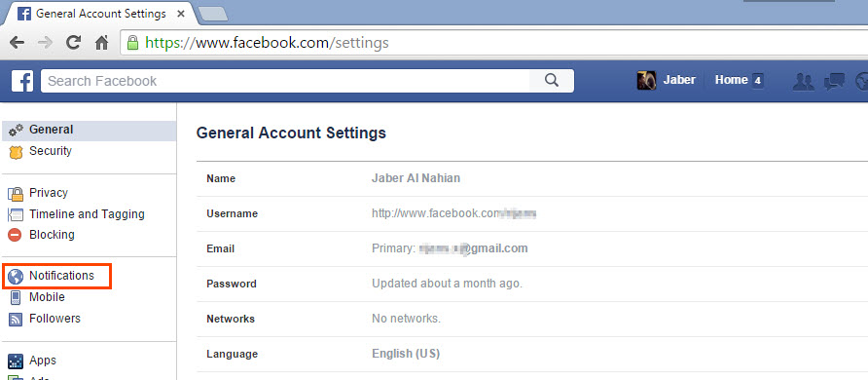Open Blocking settings
This screenshot has width=868, height=380.
pos(52,234)
